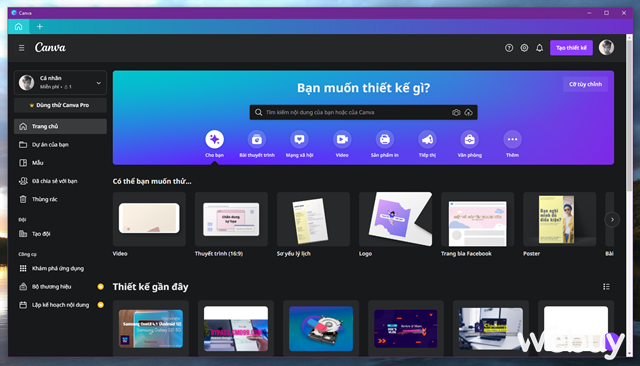Click the cloud upload icon in search bar
Image resolution: width=640 pixels, height=366 pixels.
pos(469,112)
